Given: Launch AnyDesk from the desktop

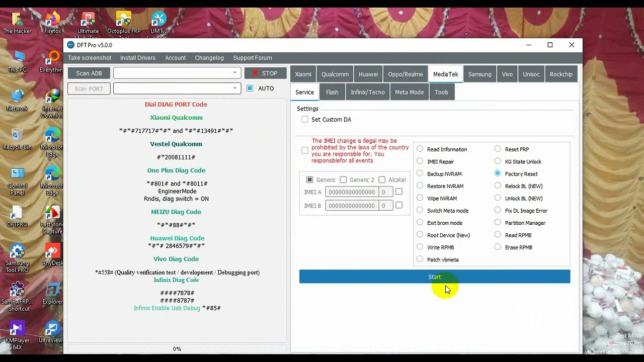Looking at the screenshot, I should [52, 254].
